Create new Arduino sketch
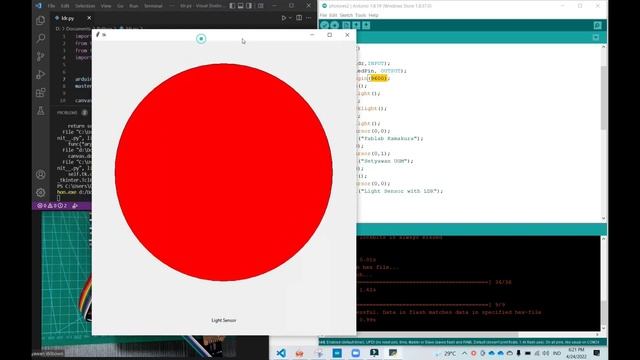The height and width of the screenshot is (360, 640). coord(346,25)
